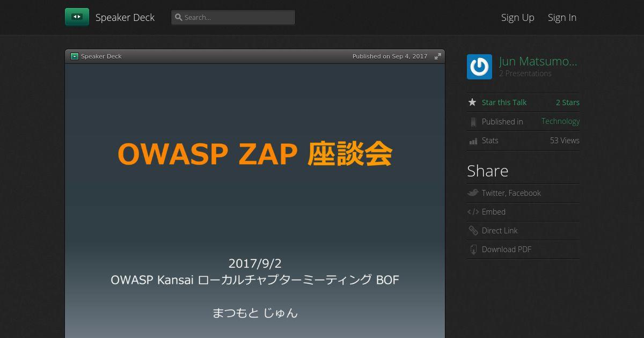
Task: Click the OWASP ZAP 座談会 slide title
Action: (255, 154)
